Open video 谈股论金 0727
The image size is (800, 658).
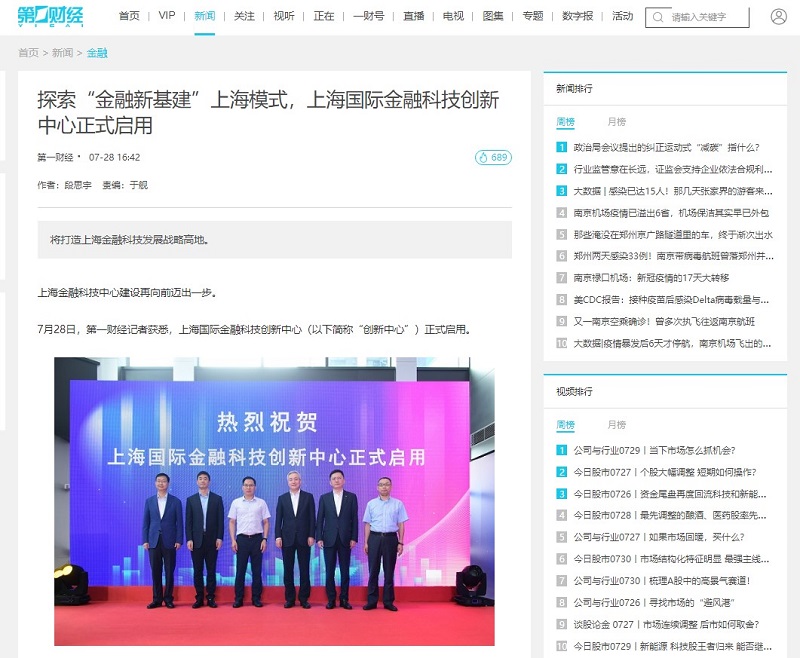click(666, 624)
